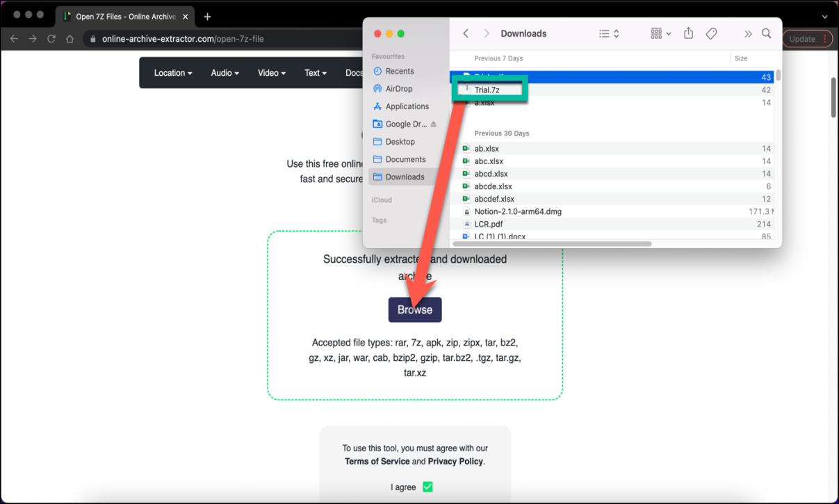Open the Location dropdown menu
This screenshot has width=839, height=504.
click(x=173, y=73)
